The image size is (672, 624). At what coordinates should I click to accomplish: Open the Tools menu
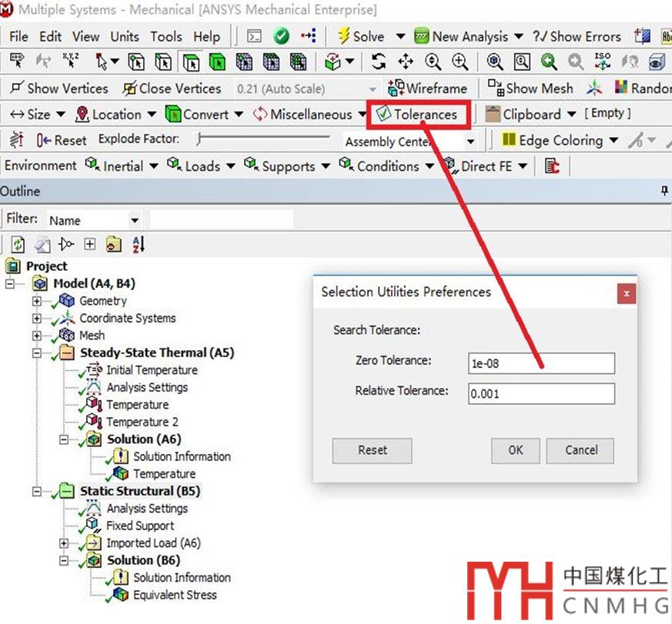click(165, 37)
